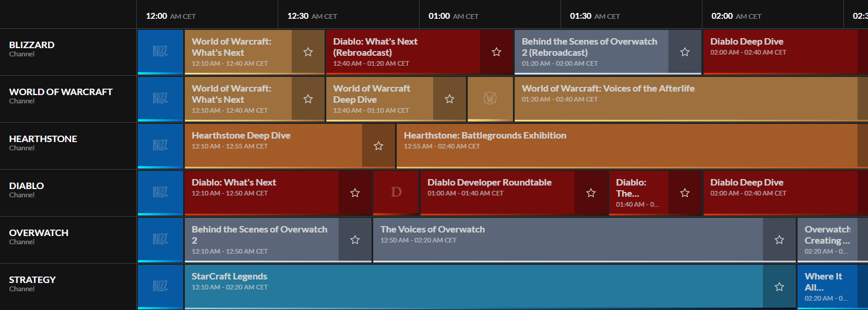The image size is (868, 310).
Task: Star World of Warcraft Deep Dive
Action: (450, 99)
